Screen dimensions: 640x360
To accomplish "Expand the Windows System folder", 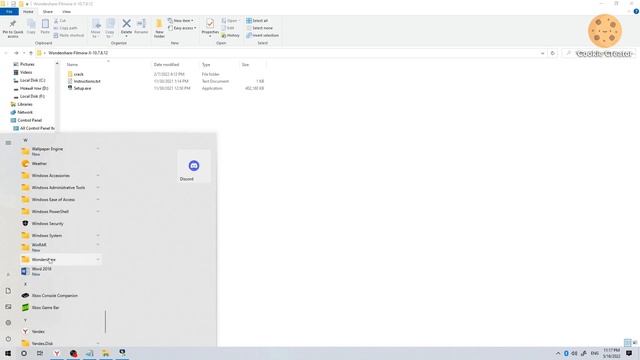I will click(x=60, y=236).
